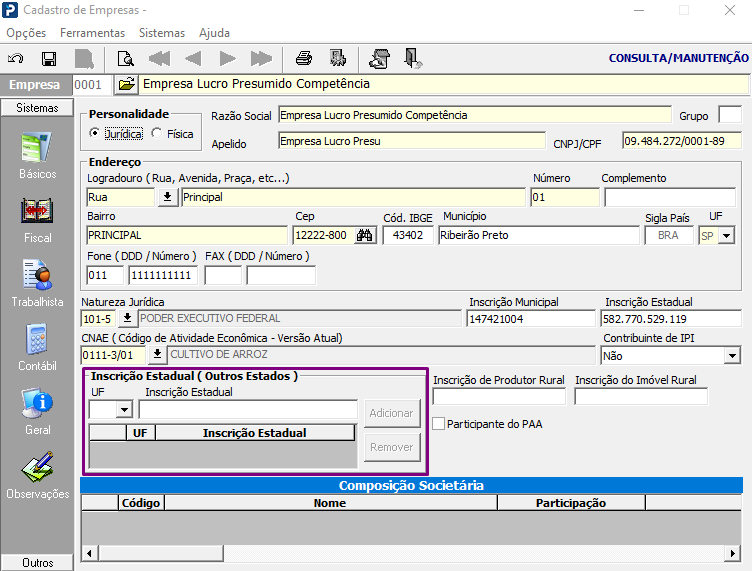Enable the Participante do PAA checkbox
752x571 pixels.
click(x=438, y=424)
